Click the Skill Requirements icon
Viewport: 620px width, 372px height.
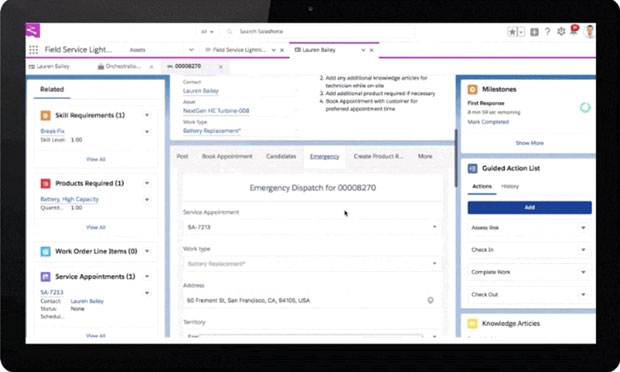(x=45, y=115)
